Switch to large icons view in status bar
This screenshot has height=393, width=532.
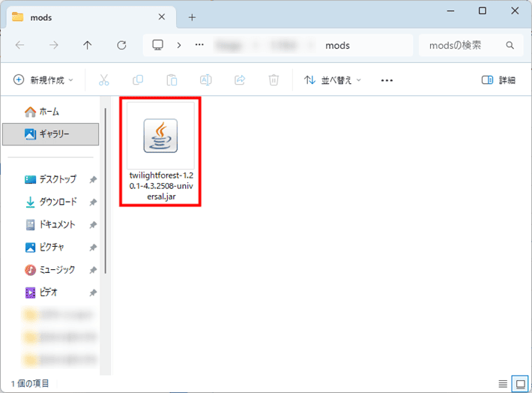click(x=520, y=384)
